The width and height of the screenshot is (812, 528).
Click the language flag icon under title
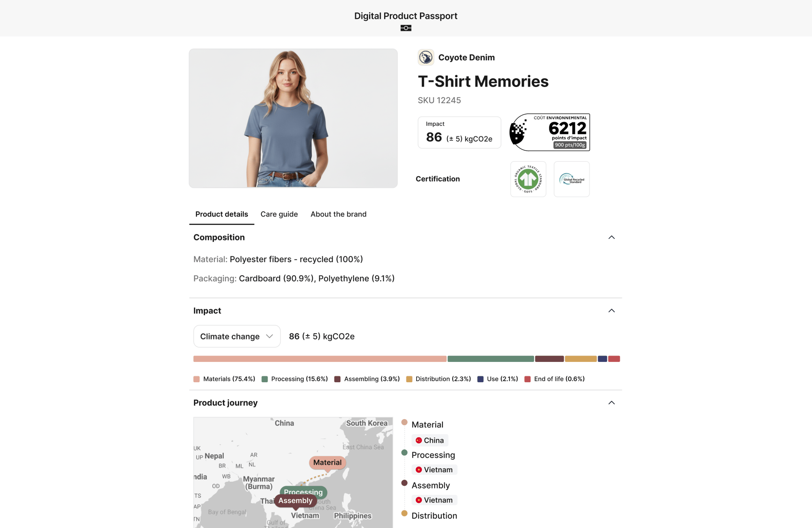pyautogui.click(x=406, y=28)
